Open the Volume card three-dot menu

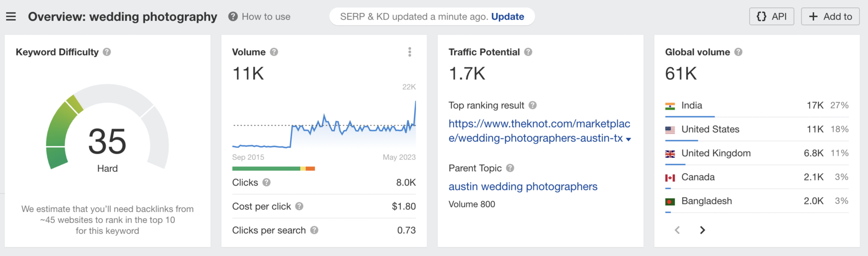click(x=410, y=52)
